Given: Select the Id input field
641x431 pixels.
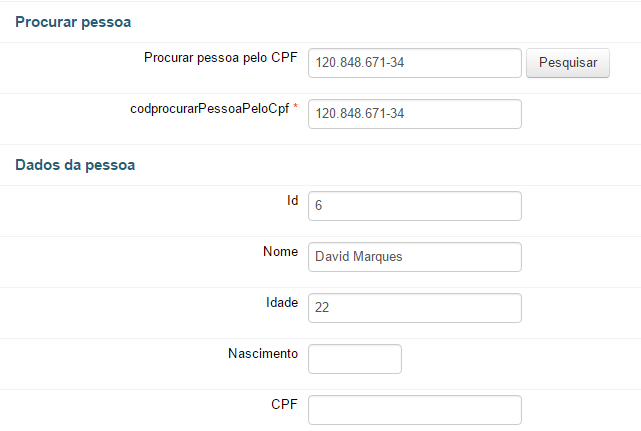Looking at the screenshot, I should pos(415,205).
